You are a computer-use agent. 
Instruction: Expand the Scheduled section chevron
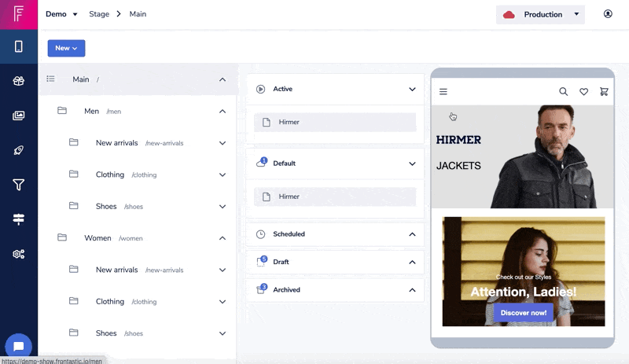[x=412, y=234]
